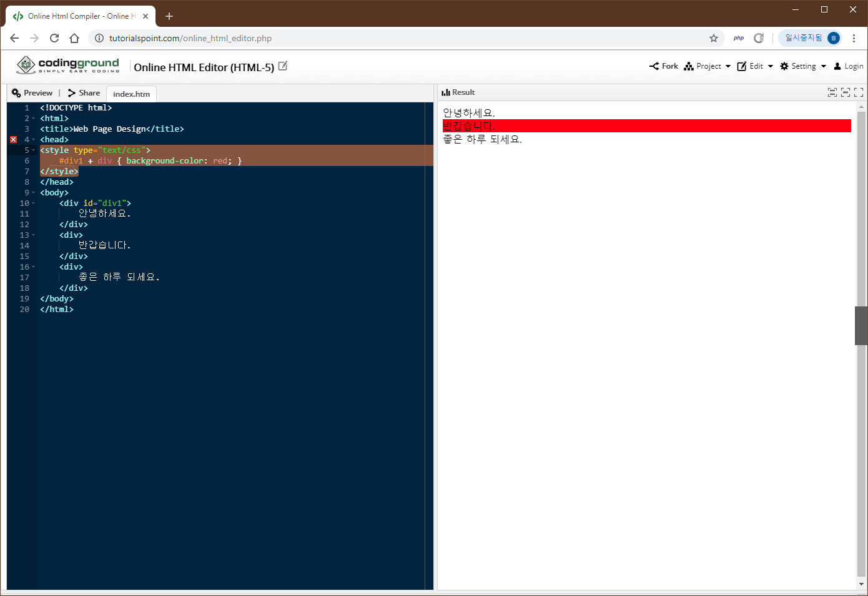This screenshot has width=868, height=596.
Task: Click the 좋은 하루 되세요. text in result
Action: pyautogui.click(x=482, y=139)
